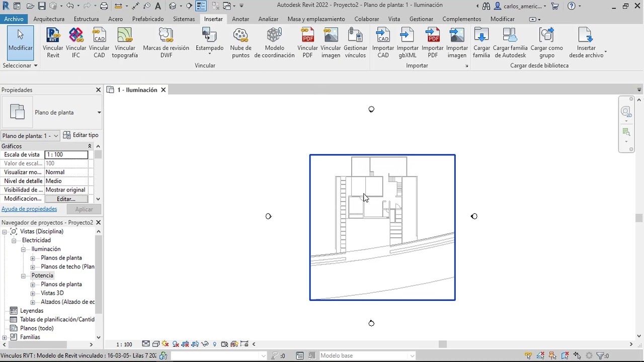Image resolution: width=644 pixels, height=362 pixels.
Task: Expand the Familias tree node
Action: click(x=5, y=337)
